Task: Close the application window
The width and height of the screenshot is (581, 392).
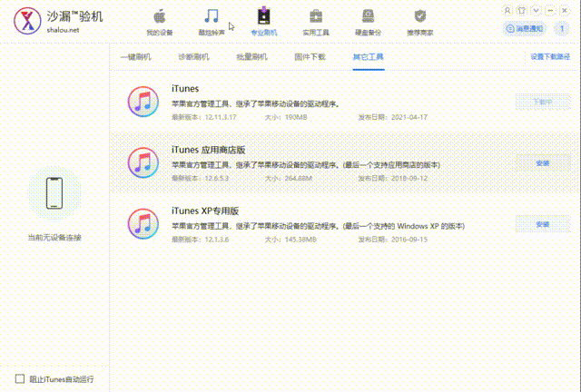Action: pyautogui.click(x=565, y=10)
